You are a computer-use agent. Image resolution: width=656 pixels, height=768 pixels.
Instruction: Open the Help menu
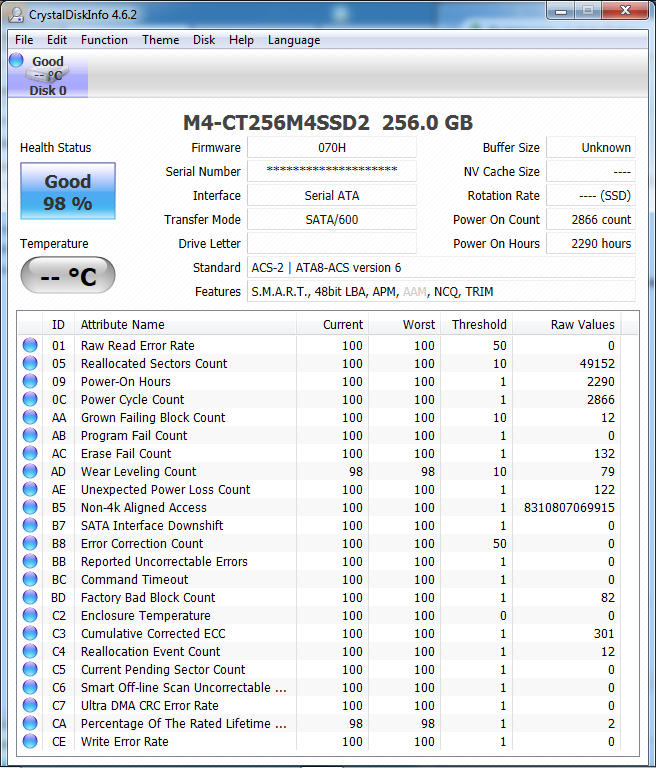241,40
